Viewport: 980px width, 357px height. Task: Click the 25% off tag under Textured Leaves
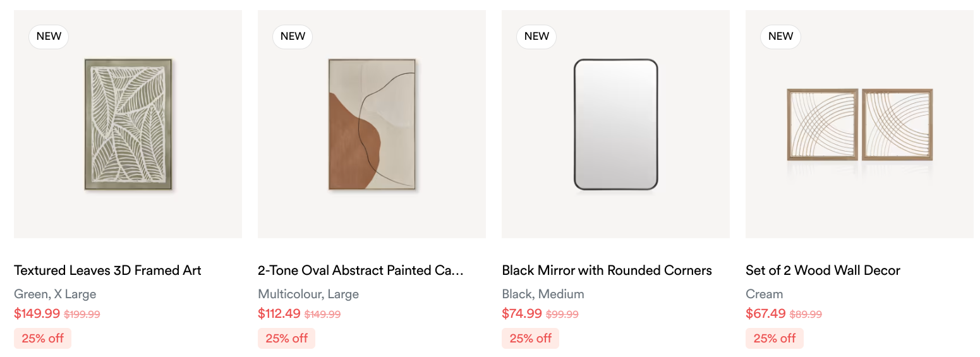(42, 338)
